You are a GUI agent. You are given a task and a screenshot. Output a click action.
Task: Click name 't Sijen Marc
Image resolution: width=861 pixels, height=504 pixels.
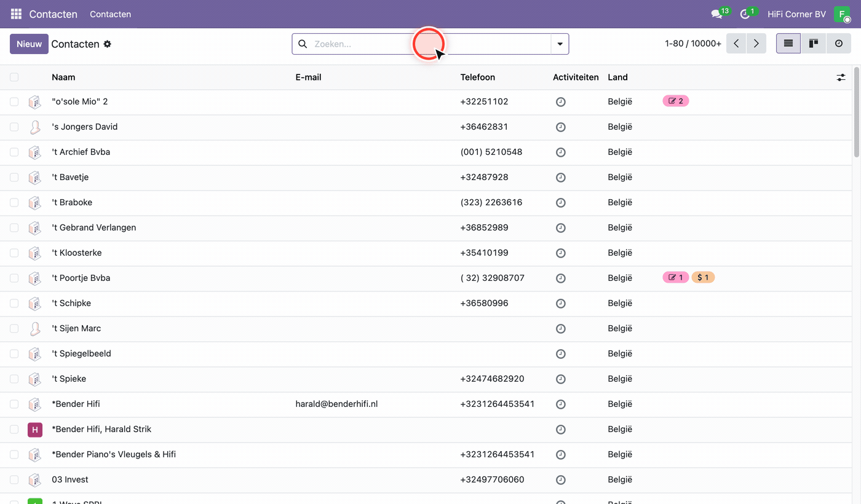point(76,328)
